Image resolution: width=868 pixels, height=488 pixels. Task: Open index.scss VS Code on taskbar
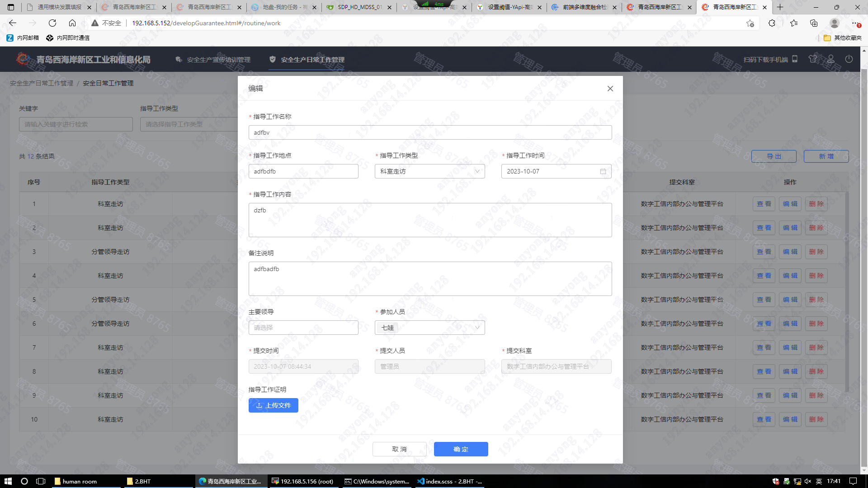tap(450, 481)
